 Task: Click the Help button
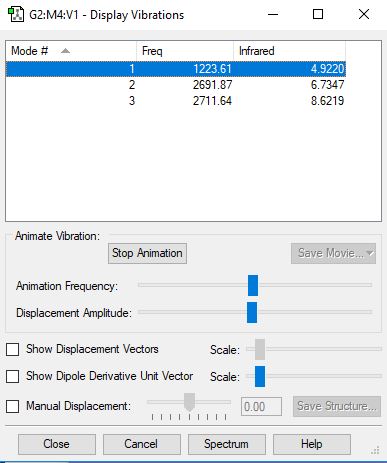coord(312,444)
